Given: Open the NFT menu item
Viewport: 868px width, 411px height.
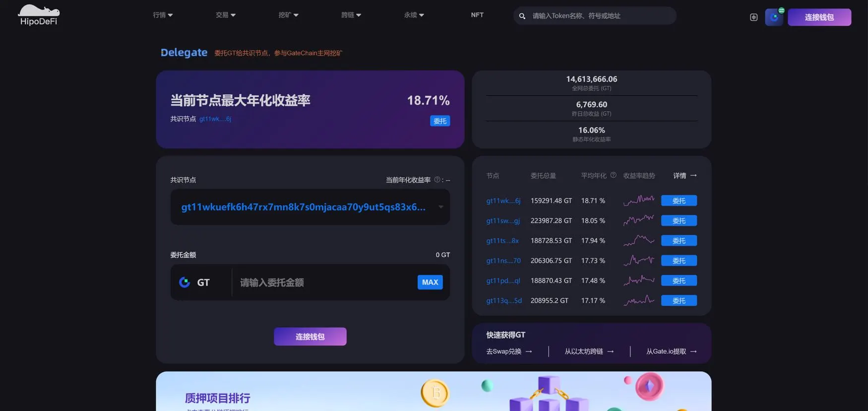Looking at the screenshot, I should coord(477,15).
